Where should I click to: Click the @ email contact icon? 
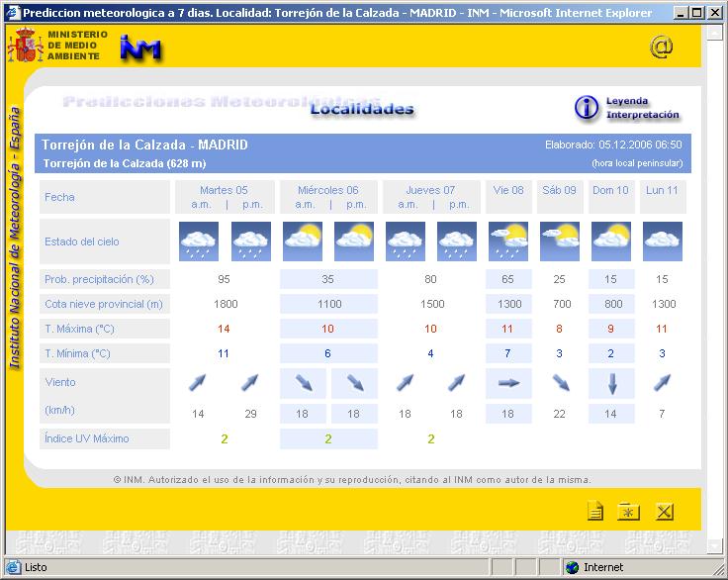click(661, 47)
